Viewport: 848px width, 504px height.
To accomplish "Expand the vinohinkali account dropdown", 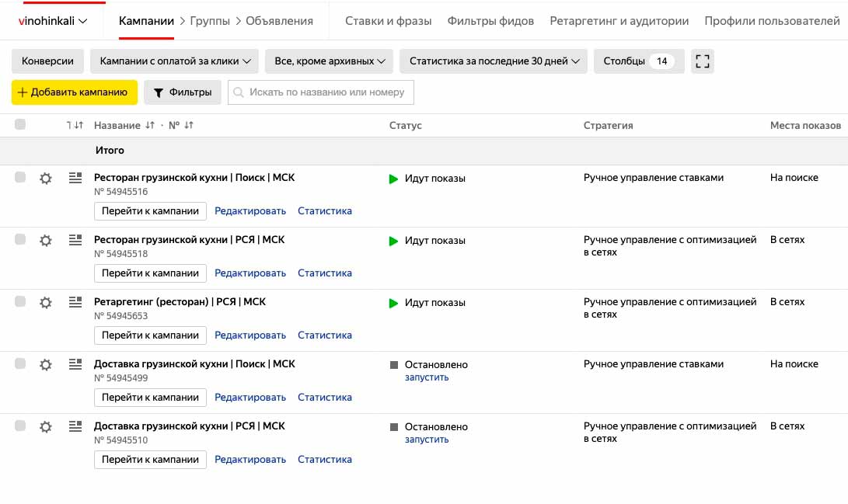I will coord(53,21).
